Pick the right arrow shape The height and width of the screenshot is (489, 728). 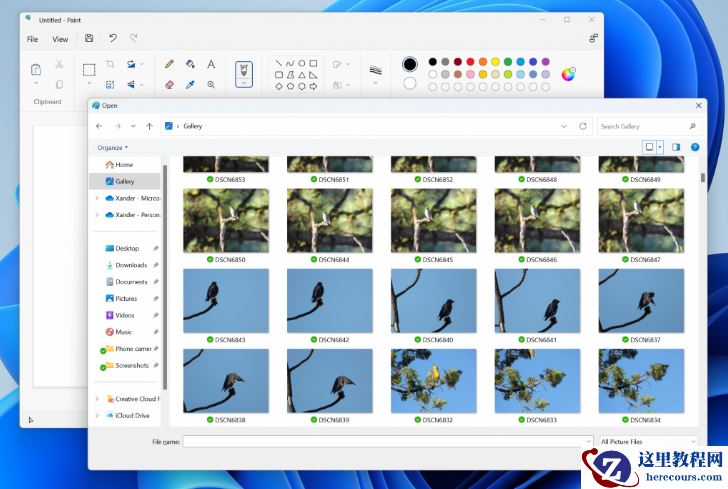(313, 86)
